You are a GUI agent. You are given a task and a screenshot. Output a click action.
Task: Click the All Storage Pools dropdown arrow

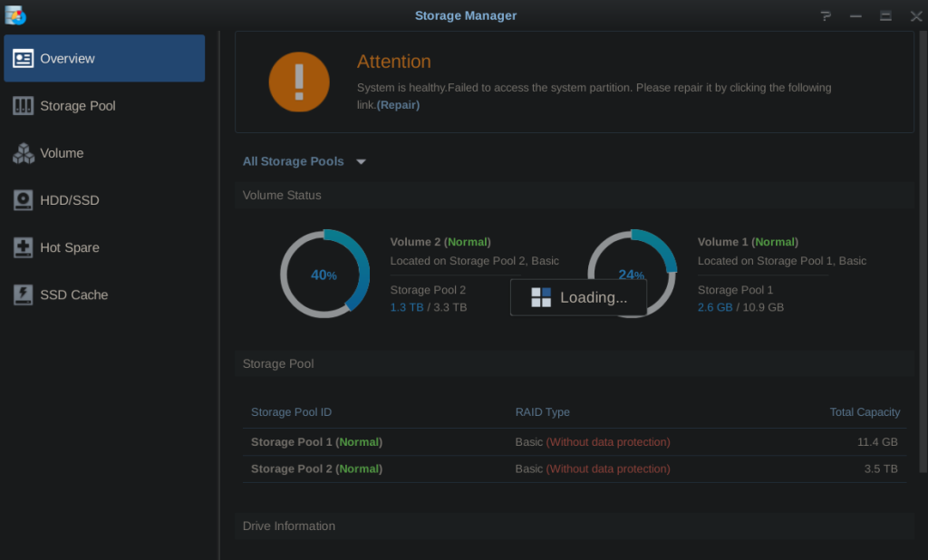pos(361,162)
